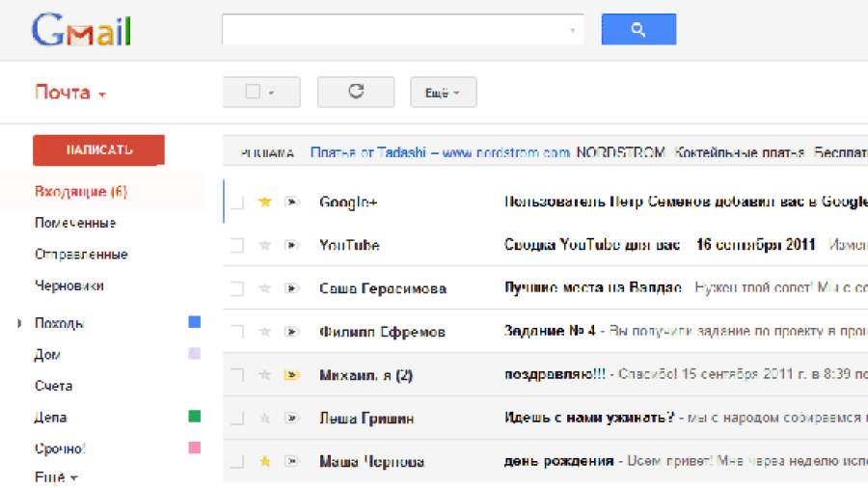
Task: Open the Дом label
Action: (47, 355)
